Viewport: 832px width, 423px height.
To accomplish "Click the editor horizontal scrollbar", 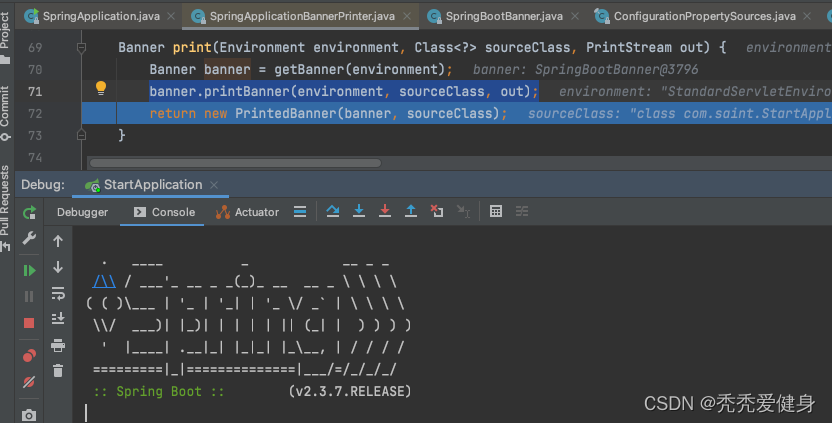I will (x=235, y=163).
